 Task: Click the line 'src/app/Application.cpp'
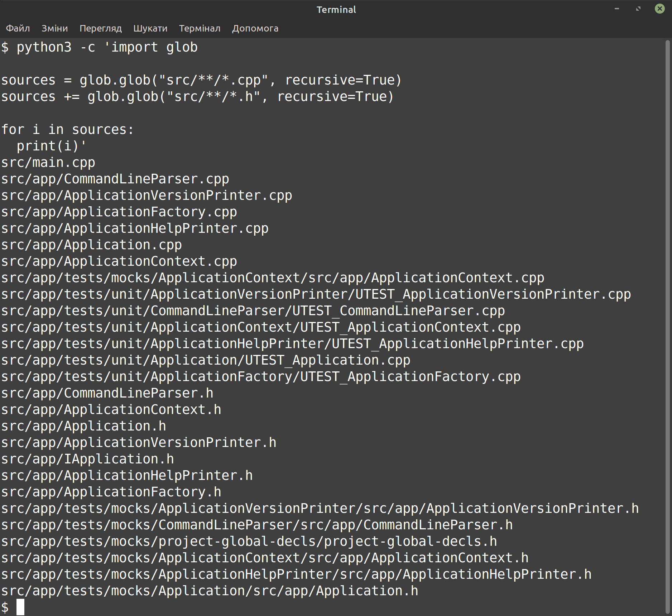(92, 245)
